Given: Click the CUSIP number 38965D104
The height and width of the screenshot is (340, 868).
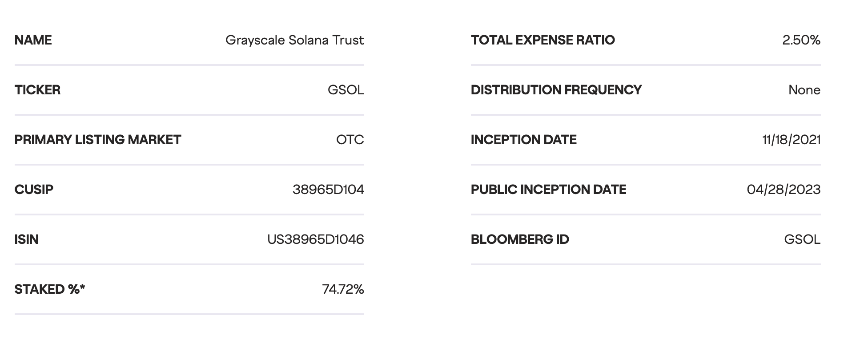Looking at the screenshot, I should [x=328, y=190].
